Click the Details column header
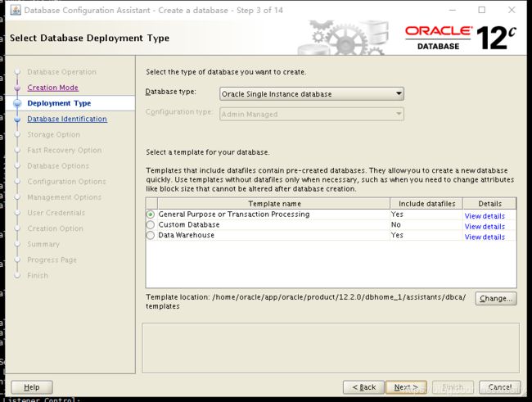Viewport: 532px width, 402px height. pos(489,203)
